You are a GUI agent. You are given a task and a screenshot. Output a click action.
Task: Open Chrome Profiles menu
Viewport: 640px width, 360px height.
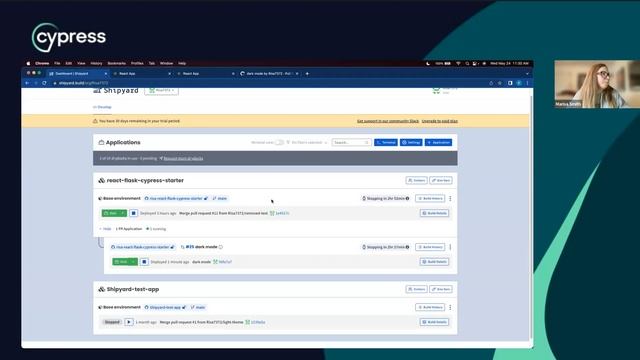pyautogui.click(x=137, y=64)
